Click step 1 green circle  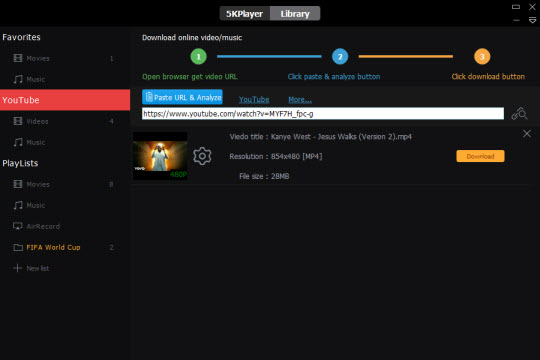pos(199,56)
